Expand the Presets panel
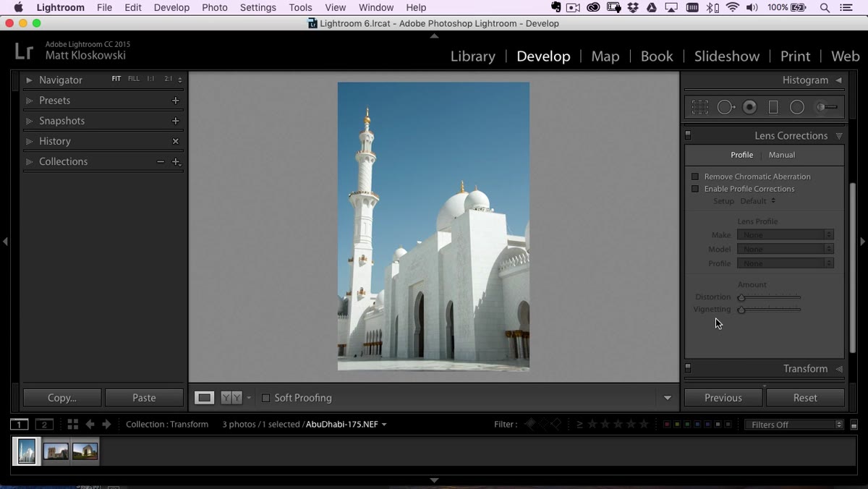Screen dimensions: 868x489 [29, 101]
